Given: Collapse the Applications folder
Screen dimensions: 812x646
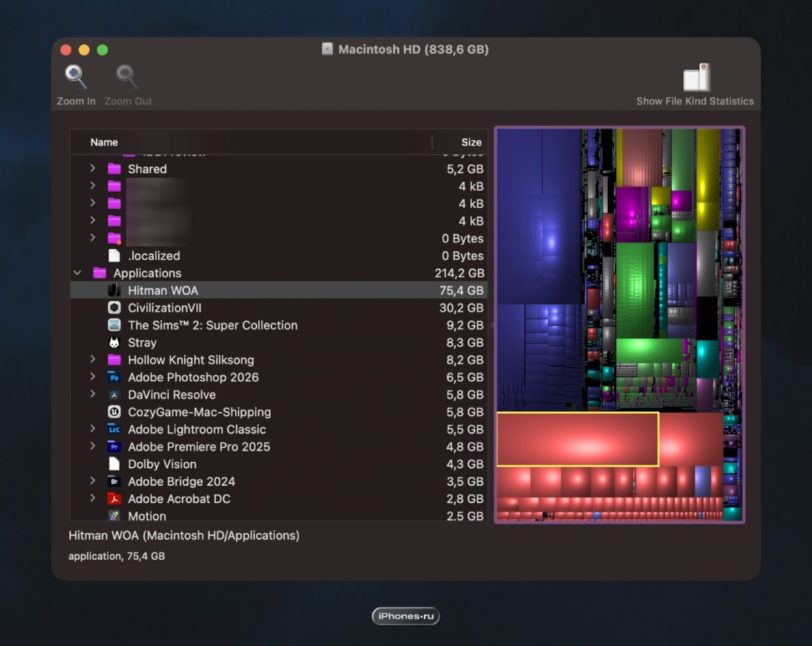Looking at the screenshot, I should [x=77, y=273].
